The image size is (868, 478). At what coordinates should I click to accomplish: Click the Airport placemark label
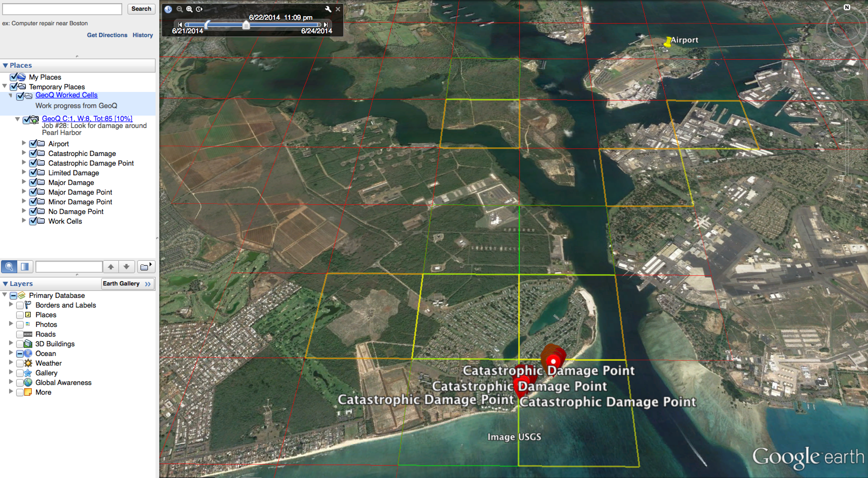[x=684, y=40]
